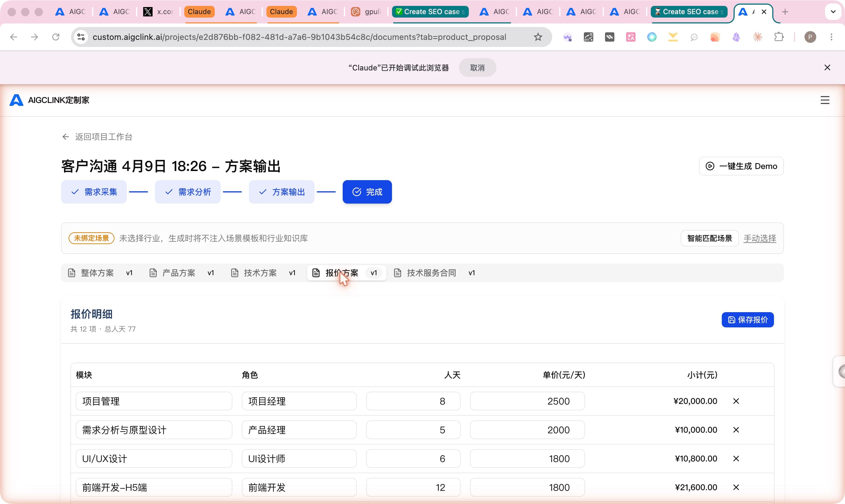Click the 产品经理 role field
The width and height of the screenshot is (845, 504).
click(299, 430)
